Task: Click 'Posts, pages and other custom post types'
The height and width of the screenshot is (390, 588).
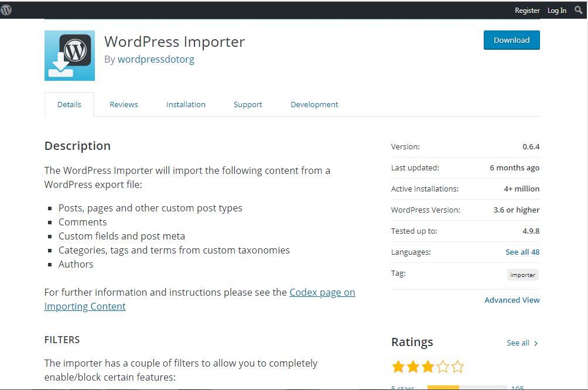Action: click(151, 208)
